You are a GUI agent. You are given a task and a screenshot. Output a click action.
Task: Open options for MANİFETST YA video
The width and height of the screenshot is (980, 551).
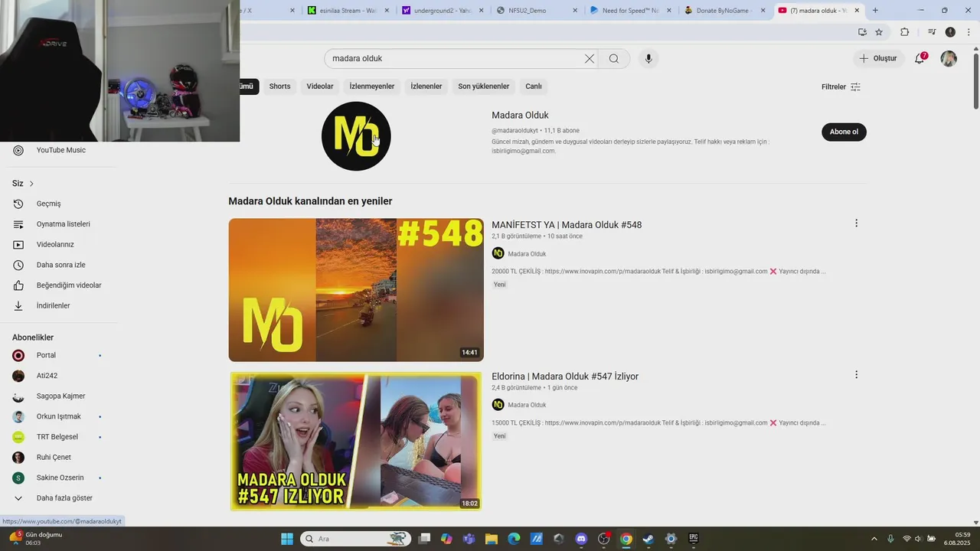[856, 223]
